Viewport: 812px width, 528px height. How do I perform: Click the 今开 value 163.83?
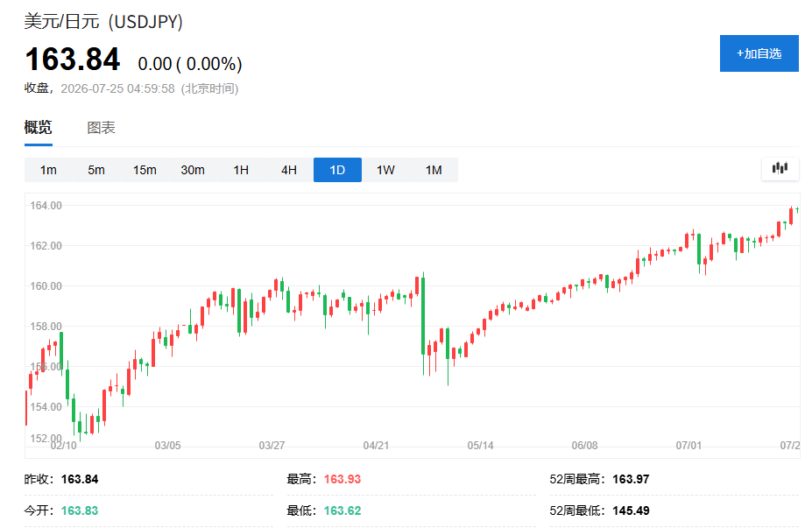pyautogui.click(x=80, y=510)
